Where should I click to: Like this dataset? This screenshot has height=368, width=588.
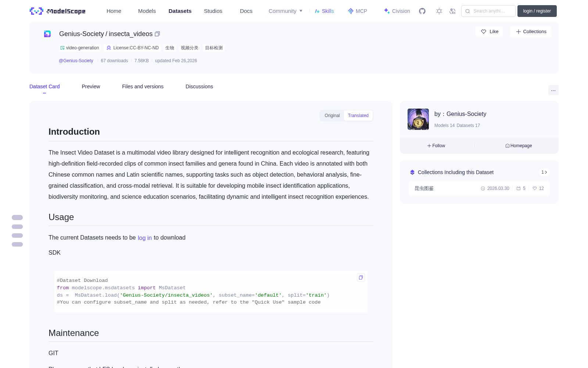click(x=490, y=32)
